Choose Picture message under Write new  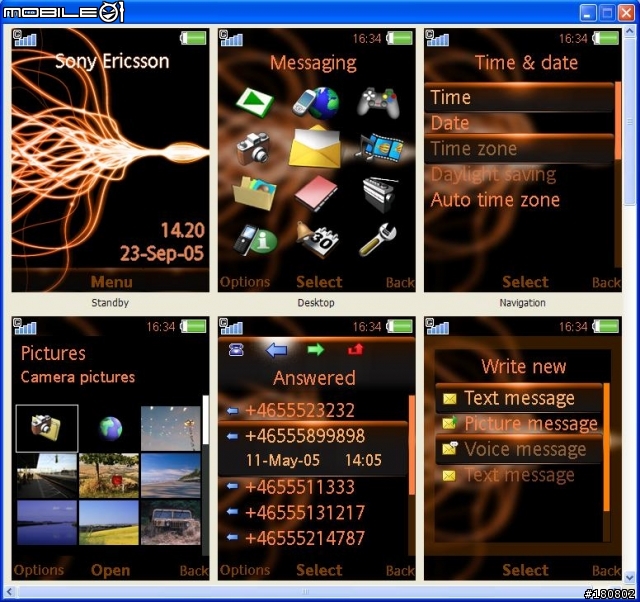tap(519, 424)
